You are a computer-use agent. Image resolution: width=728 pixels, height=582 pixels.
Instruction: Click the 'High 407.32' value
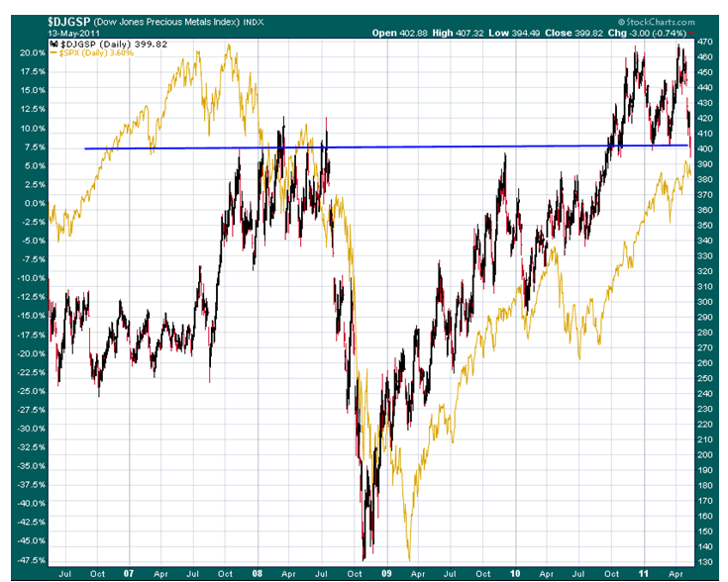click(x=458, y=33)
